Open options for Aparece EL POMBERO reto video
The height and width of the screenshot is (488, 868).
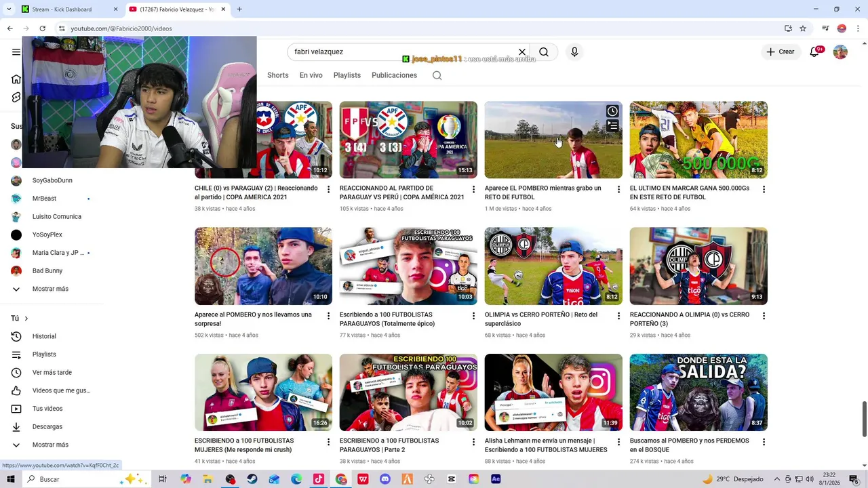click(x=618, y=190)
